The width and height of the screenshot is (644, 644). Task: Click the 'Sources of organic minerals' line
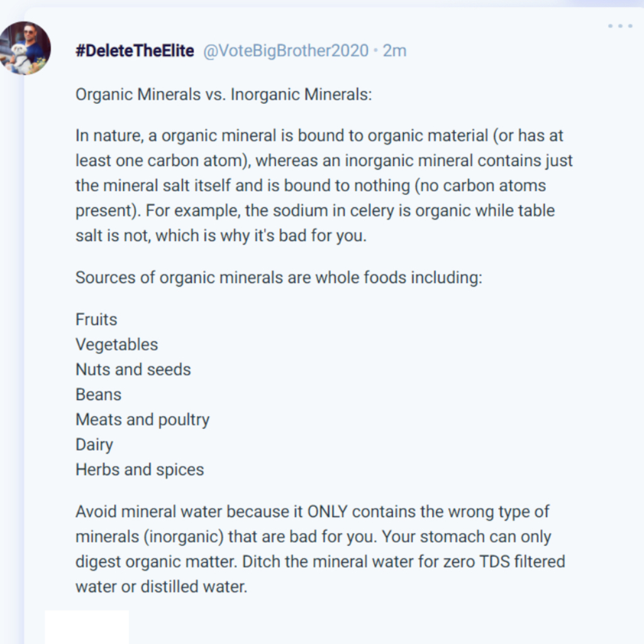pyautogui.click(x=279, y=277)
